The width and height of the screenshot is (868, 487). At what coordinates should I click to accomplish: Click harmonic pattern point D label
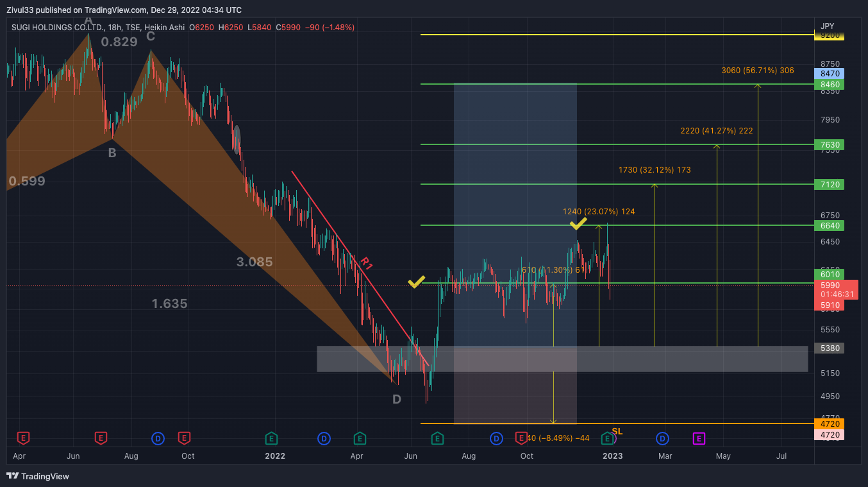pos(397,399)
